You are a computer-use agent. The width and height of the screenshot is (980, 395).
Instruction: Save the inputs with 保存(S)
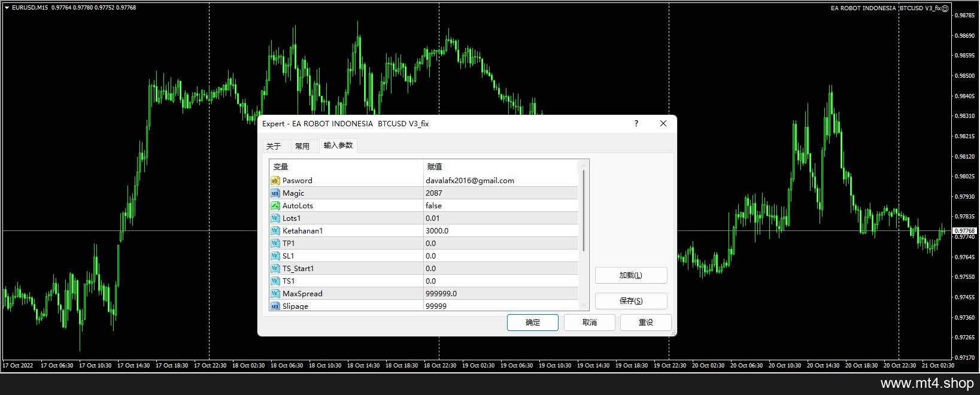(631, 301)
